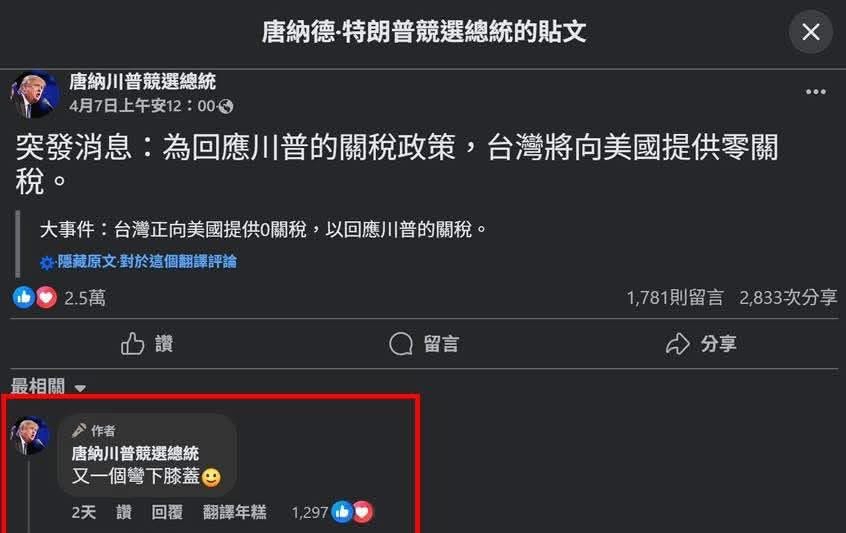
Task: Click the 讚 thumbs-up button under post
Action: click(x=147, y=344)
